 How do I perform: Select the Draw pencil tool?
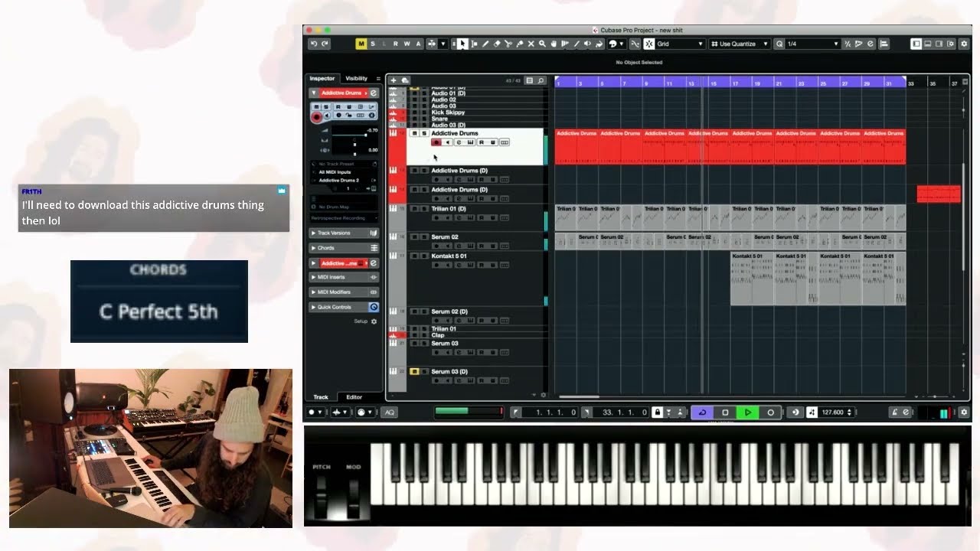(485, 44)
